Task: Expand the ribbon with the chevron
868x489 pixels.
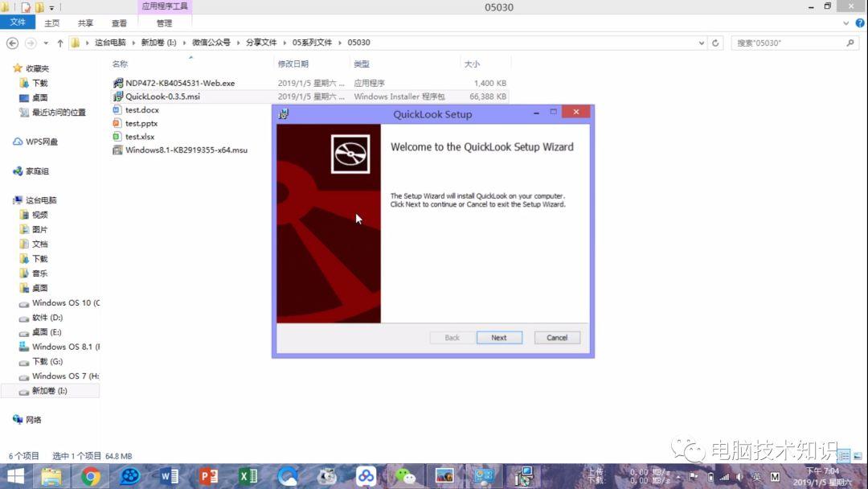Action: point(845,23)
